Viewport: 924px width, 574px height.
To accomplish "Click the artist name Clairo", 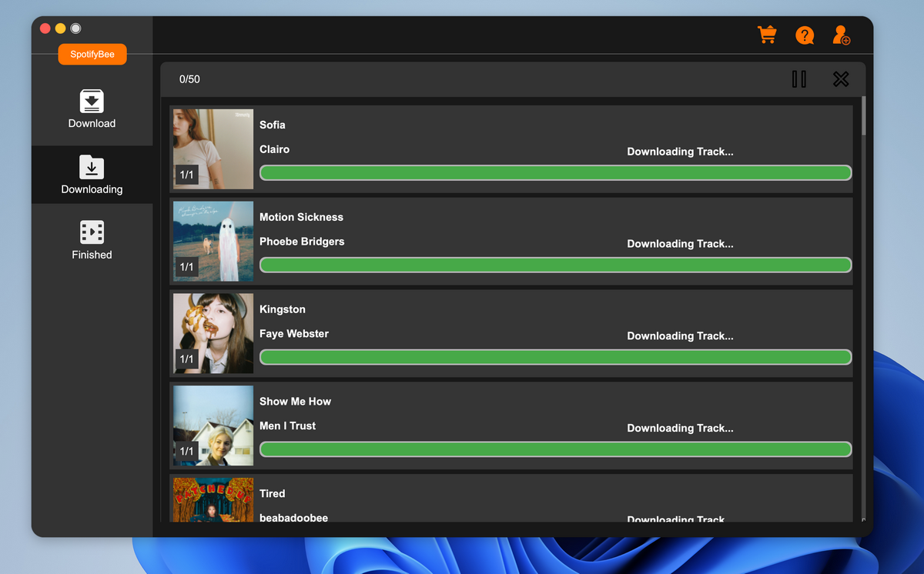I will tap(275, 149).
